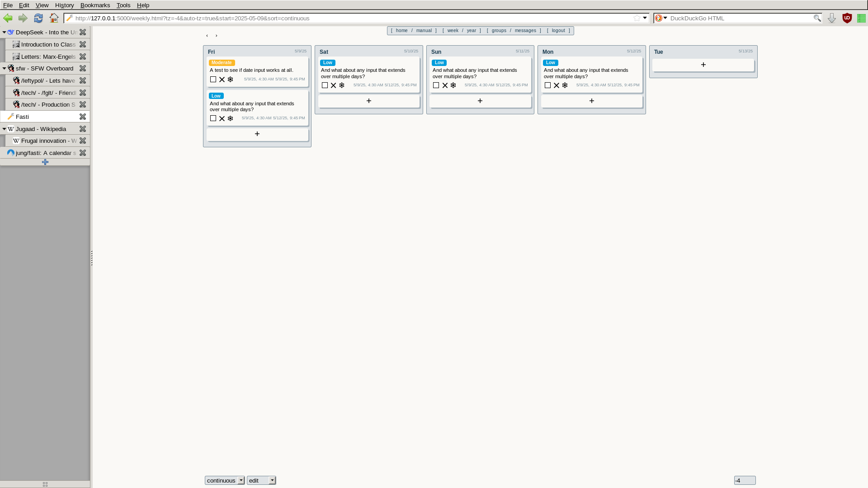Close the Fasti tab
The image size is (868, 488).
[83, 117]
